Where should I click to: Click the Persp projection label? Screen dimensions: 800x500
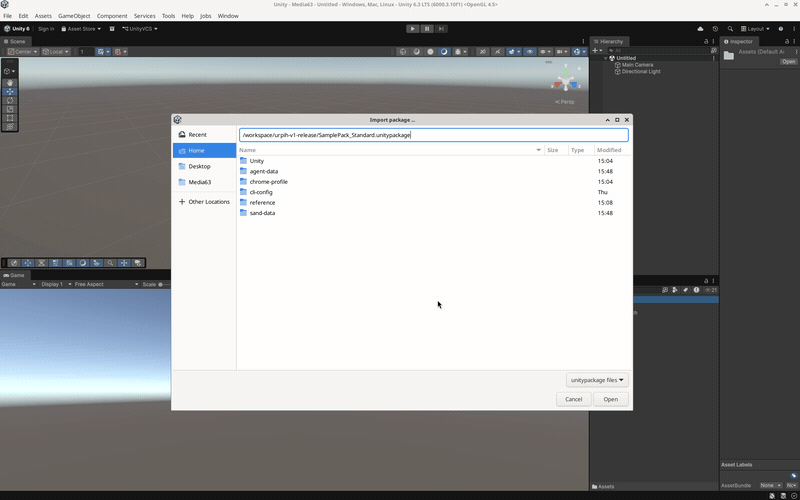(x=565, y=102)
